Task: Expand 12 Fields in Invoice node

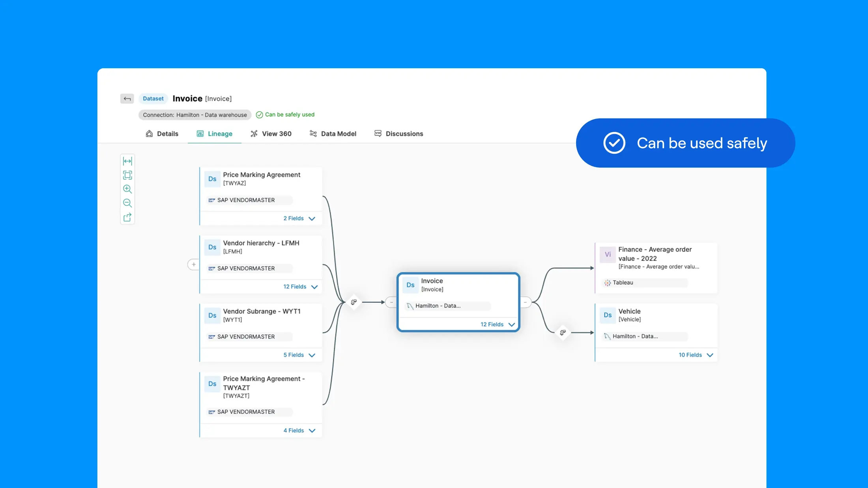Action: [497, 324]
